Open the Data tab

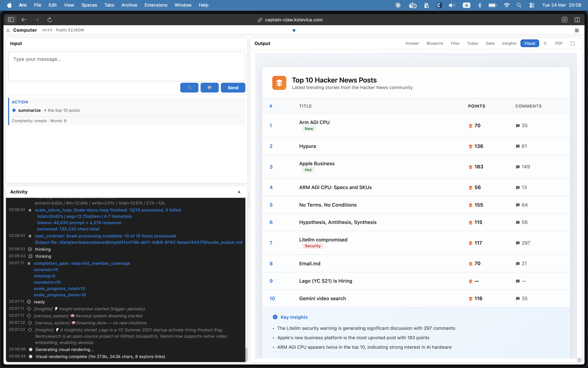[x=490, y=43]
